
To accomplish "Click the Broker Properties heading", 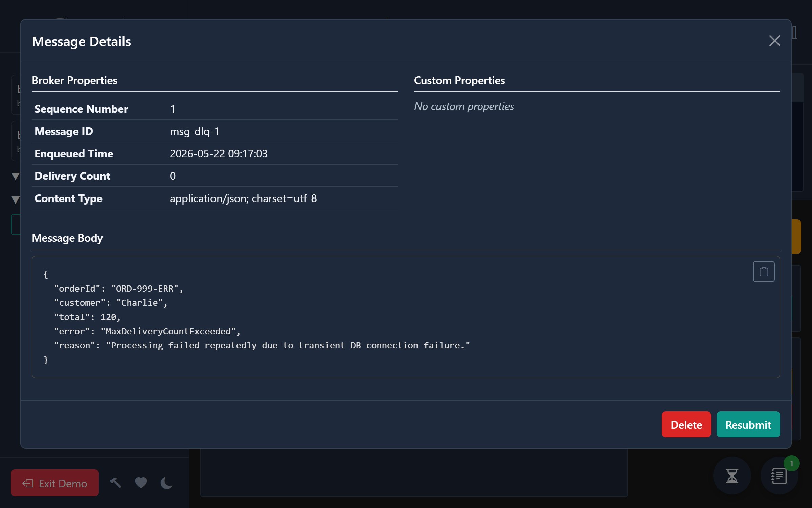I will [x=74, y=80].
